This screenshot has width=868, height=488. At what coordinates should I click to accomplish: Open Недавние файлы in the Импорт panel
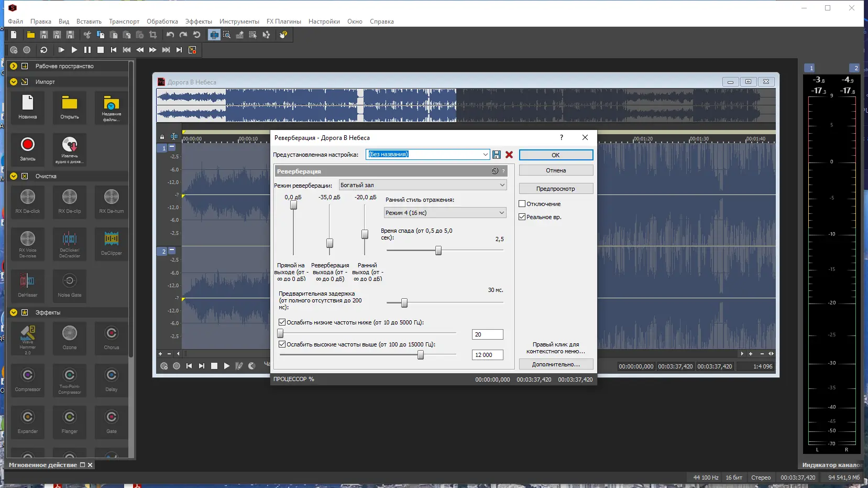(112, 107)
